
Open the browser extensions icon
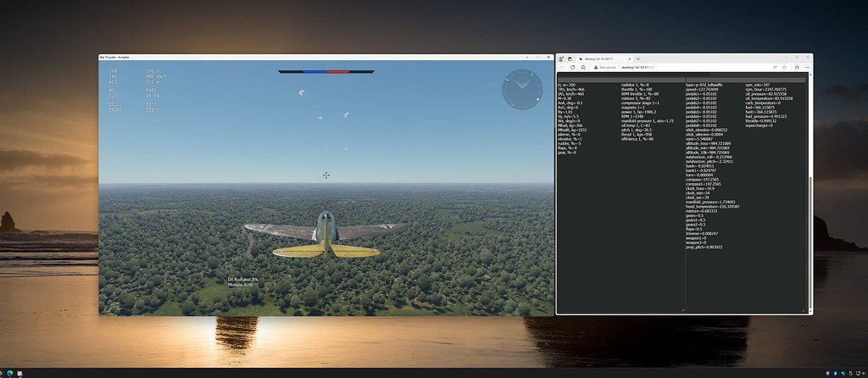pos(797,67)
